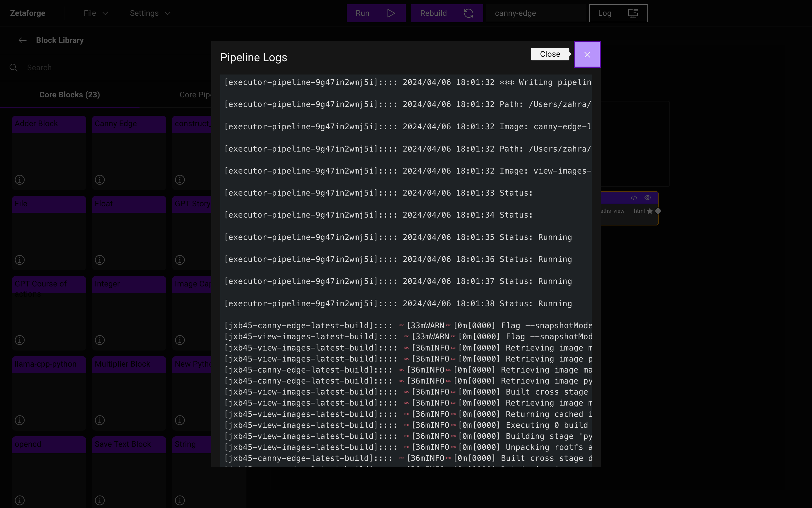Image resolution: width=812 pixels, height=508 pixels.
Task: Select the llama-cpp-python block card
Action: [x=49, y=393]
